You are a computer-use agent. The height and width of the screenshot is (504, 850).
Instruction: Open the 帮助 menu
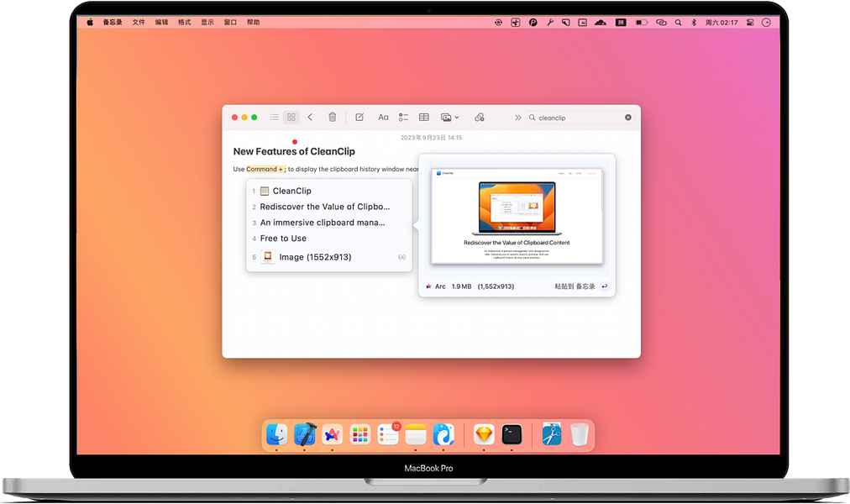pos(253,22)
